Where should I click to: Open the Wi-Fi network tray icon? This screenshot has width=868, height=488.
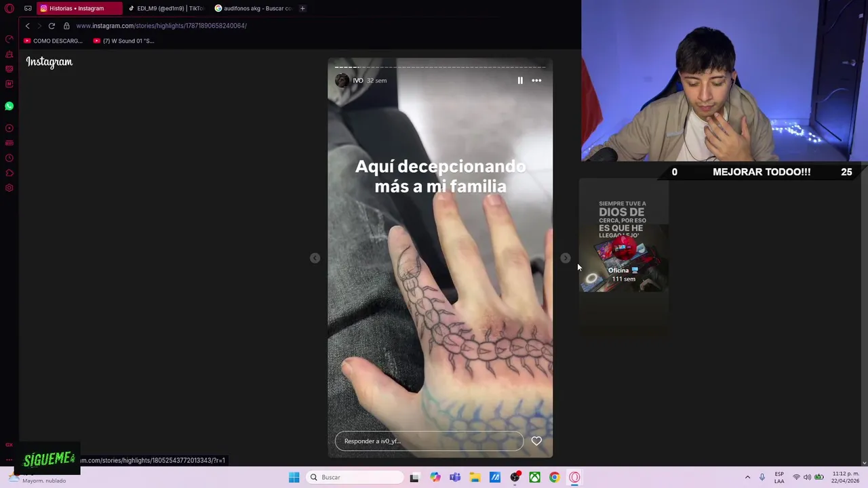click(796, 477)
